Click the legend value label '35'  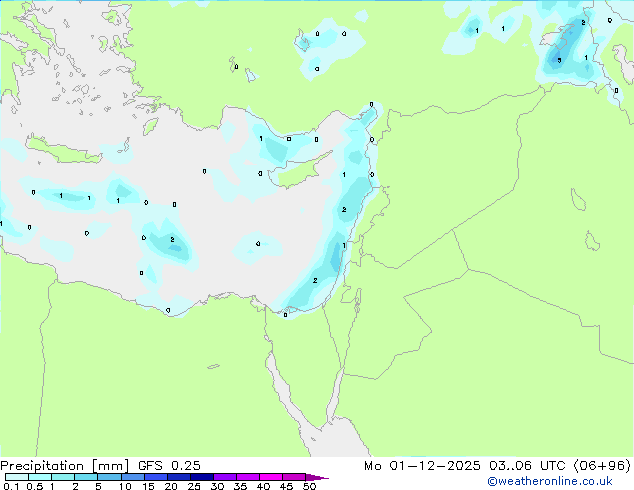coord(240,486)
